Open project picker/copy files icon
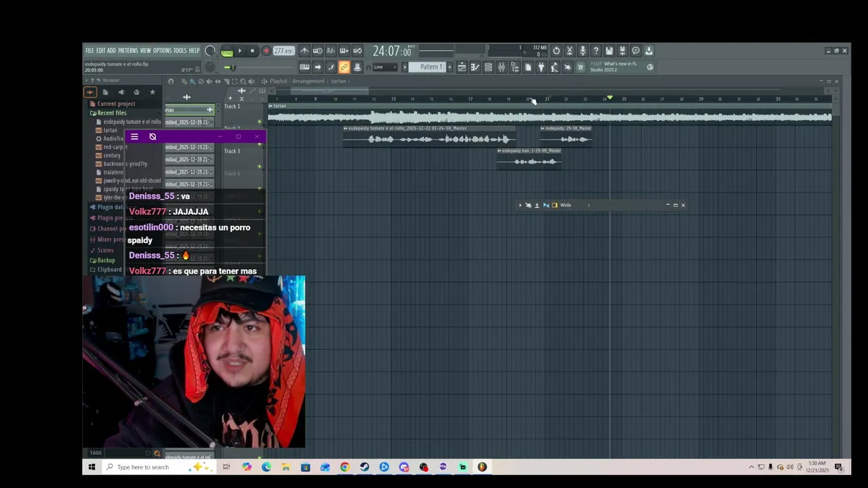The width and height of the screenshot is (868, 488). coord(528,67)
